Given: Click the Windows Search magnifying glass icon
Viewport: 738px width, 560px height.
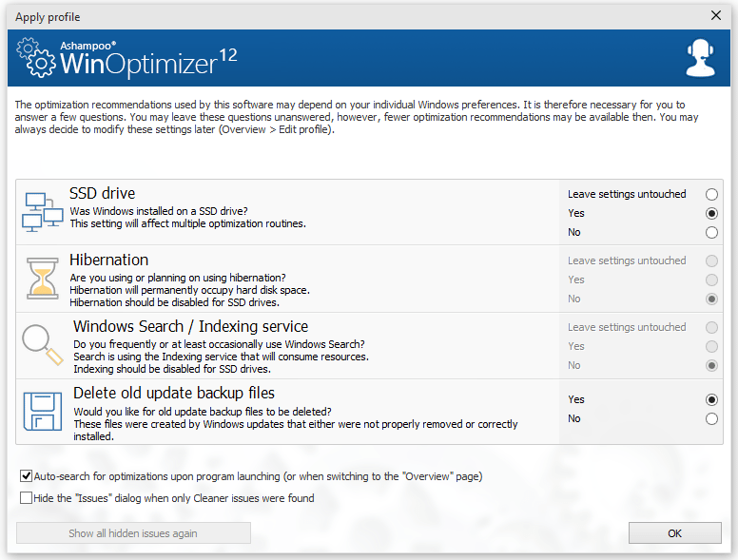Looking at the screenshot, I should coord(43,344).
